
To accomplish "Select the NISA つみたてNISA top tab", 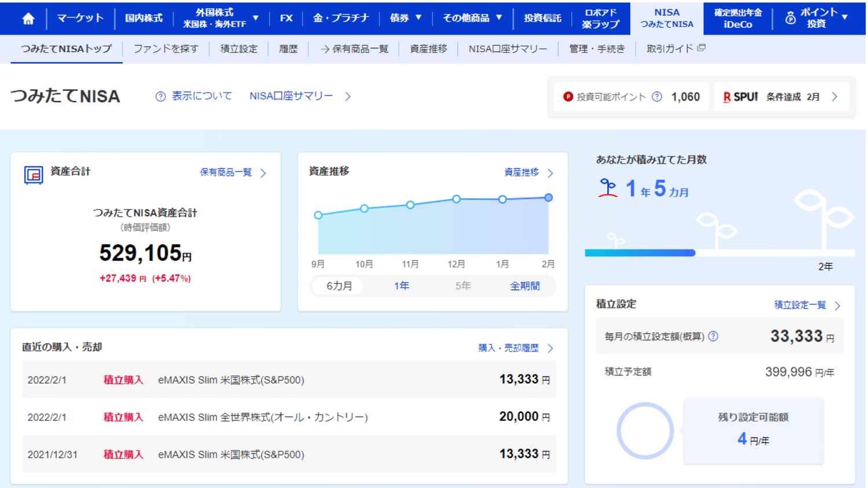I will click(667, 18).
